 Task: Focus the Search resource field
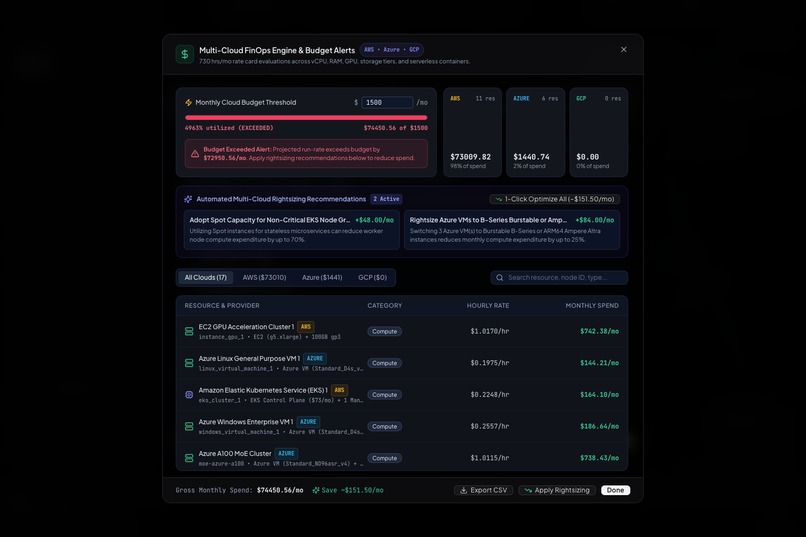point(559,277)
